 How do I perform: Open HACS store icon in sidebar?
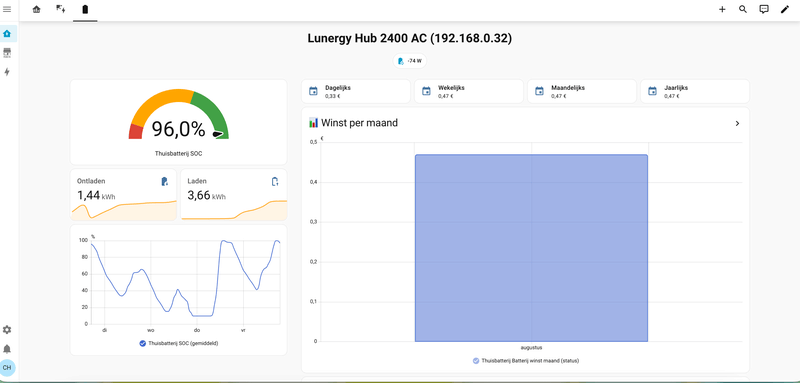7,53
